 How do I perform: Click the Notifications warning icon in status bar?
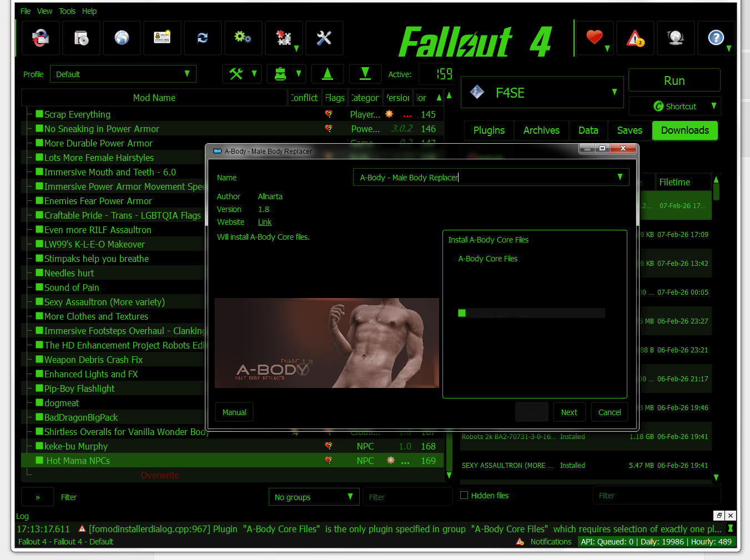[x=520, y=542]
